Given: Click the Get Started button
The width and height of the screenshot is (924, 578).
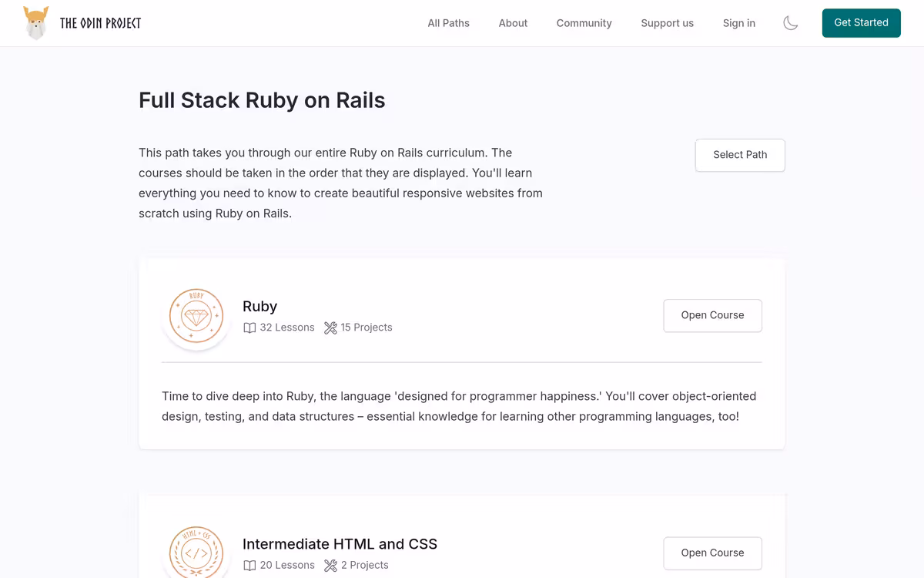Looking at the screenshot, I should coord(861,23).
